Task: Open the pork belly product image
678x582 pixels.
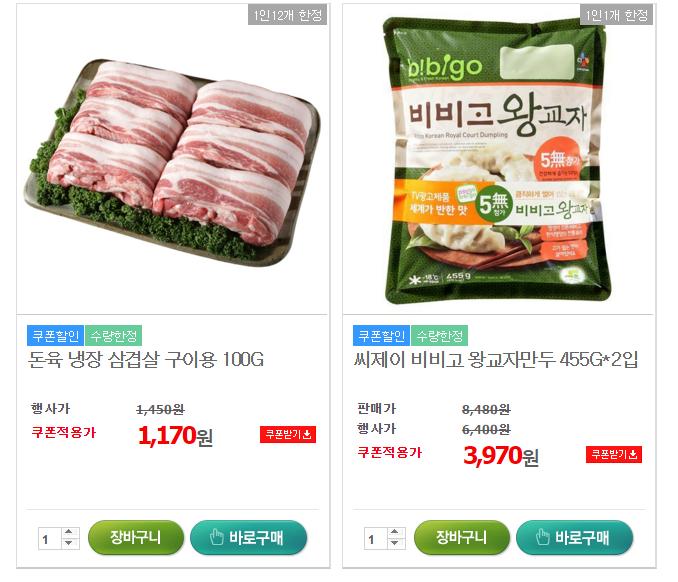Action: [x=173, y=162]
